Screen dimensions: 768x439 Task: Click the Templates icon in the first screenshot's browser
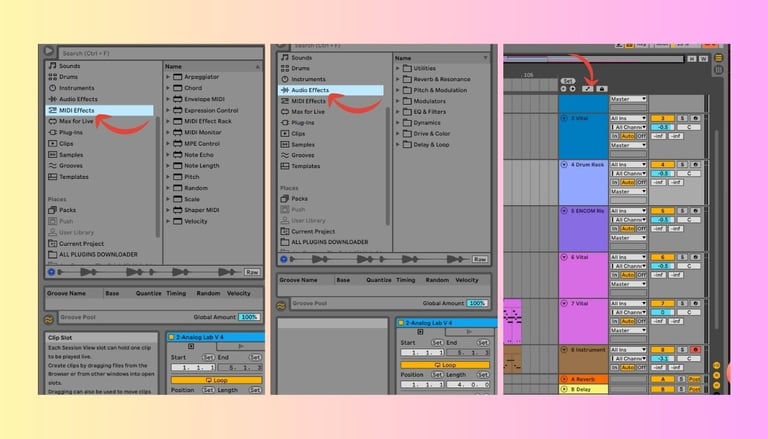tap(52, 176)
